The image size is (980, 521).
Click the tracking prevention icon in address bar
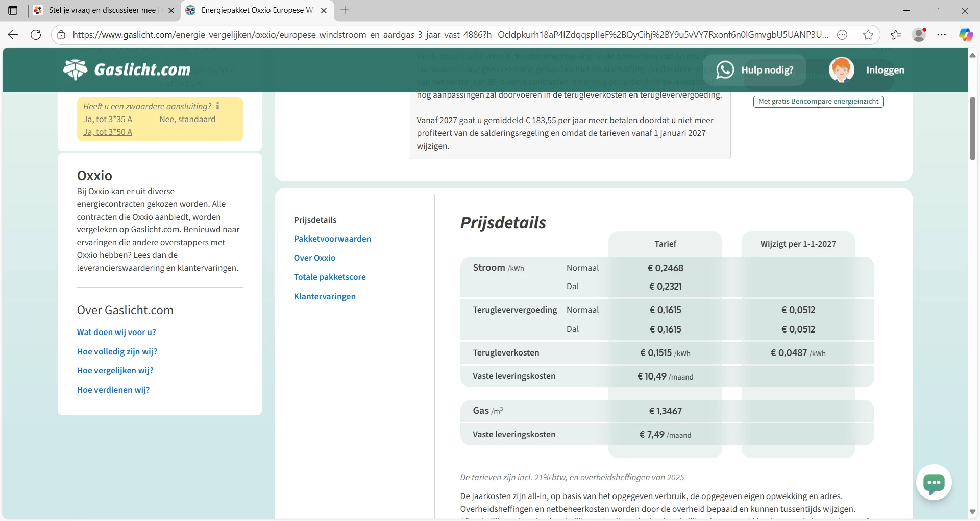click(x=843, y=35)
